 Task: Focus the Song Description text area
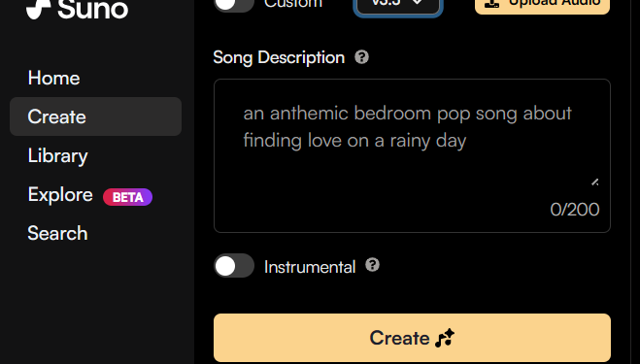[x=412, y=156]
